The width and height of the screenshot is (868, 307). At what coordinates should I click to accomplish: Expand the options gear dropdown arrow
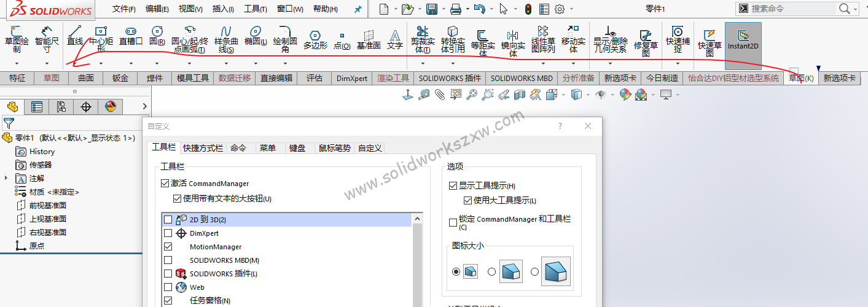(x=571, y=9)
